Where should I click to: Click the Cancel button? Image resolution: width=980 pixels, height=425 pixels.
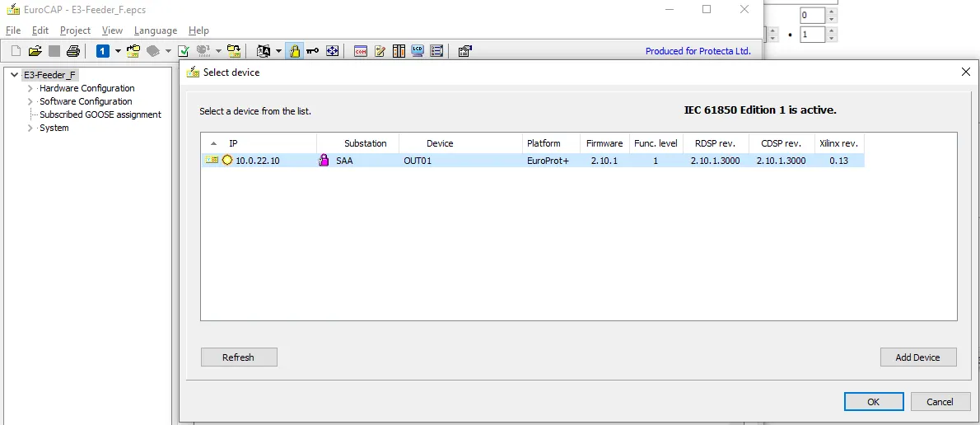pyautogui.click(x=940, y=402)
